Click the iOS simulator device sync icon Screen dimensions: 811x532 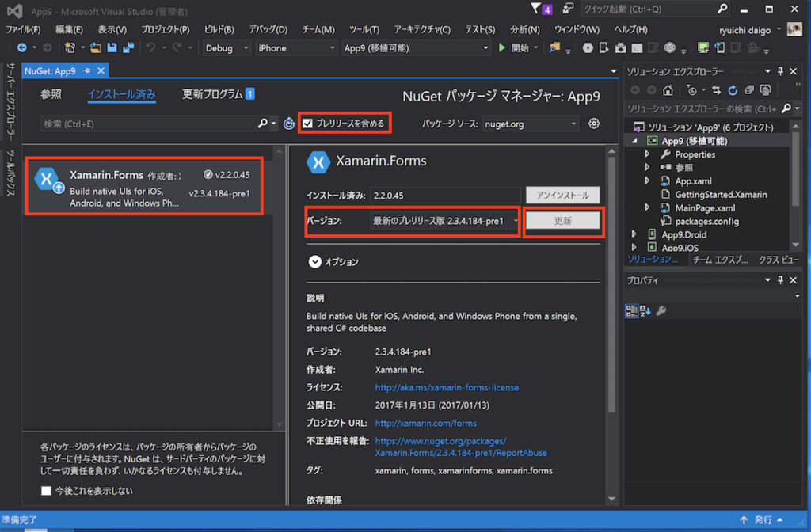pyautogui.click(x=719, y=48)
